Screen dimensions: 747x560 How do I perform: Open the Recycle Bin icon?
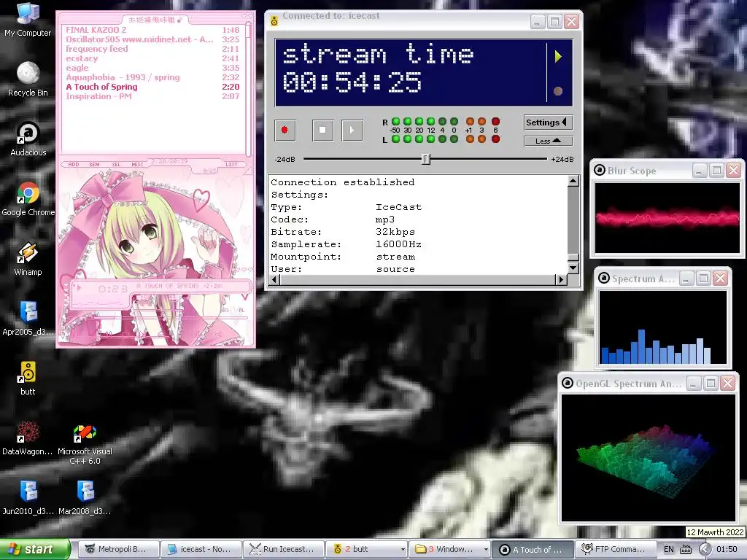[x=28, y=79]
